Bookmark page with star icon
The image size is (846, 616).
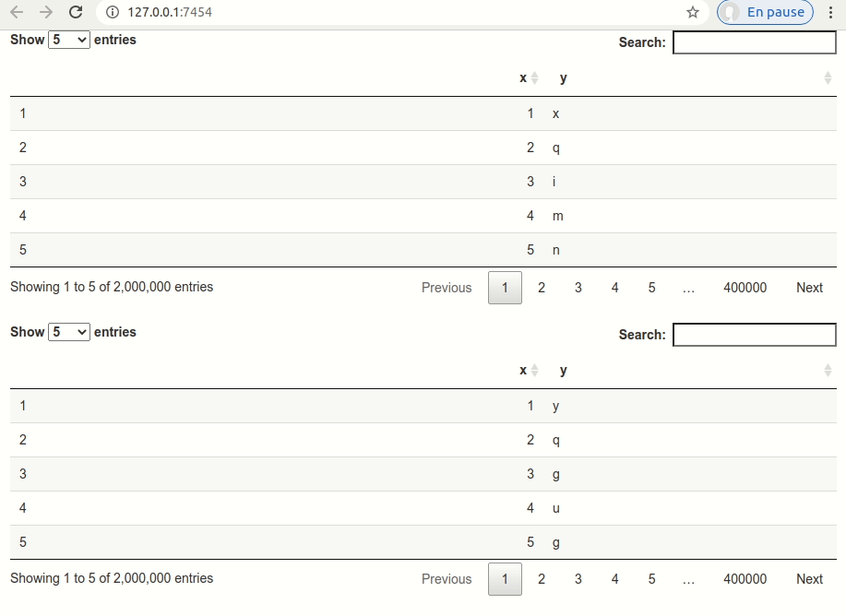693,12
